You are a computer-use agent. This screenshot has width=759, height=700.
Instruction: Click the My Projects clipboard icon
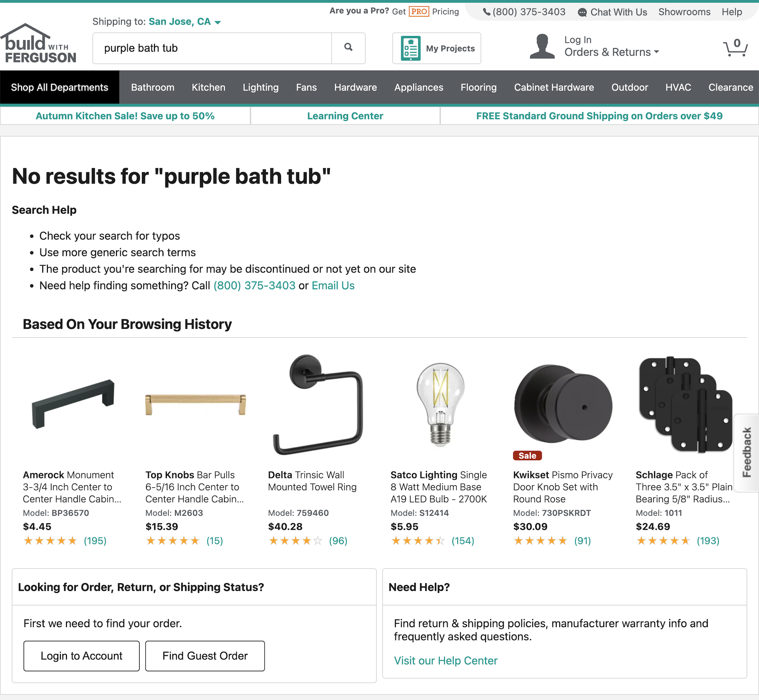[411, 48]
